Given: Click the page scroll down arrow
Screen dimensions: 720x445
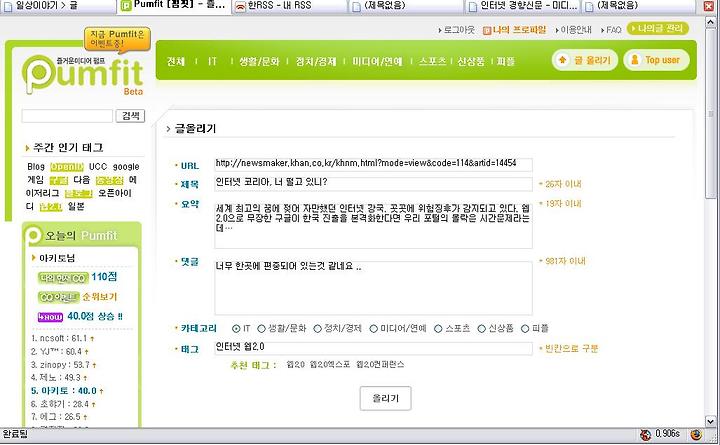Looking at the screenshot, I should 710,421.
